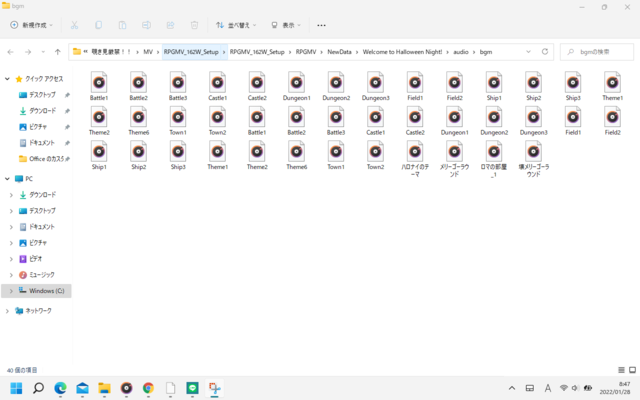640x400 pixels.
Task: Switch to large thumbnails view icon
Action: pyautogui.click(x=632, y=370)
